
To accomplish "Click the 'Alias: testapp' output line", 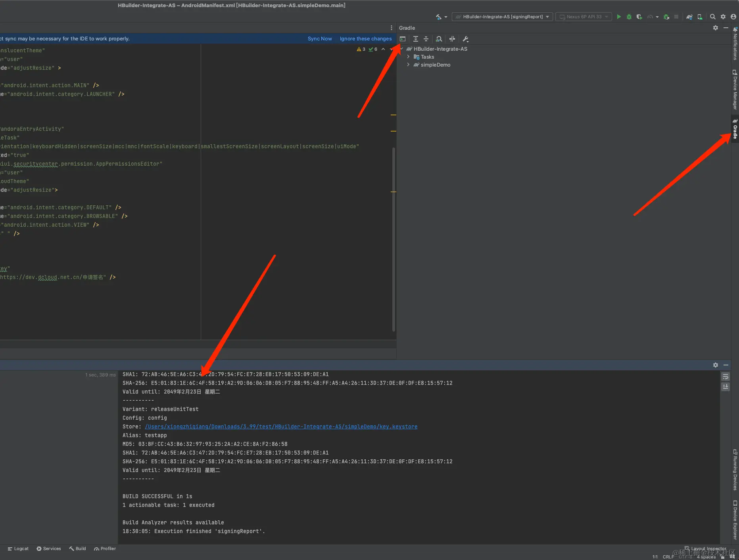I will click(x=145, y=435).
